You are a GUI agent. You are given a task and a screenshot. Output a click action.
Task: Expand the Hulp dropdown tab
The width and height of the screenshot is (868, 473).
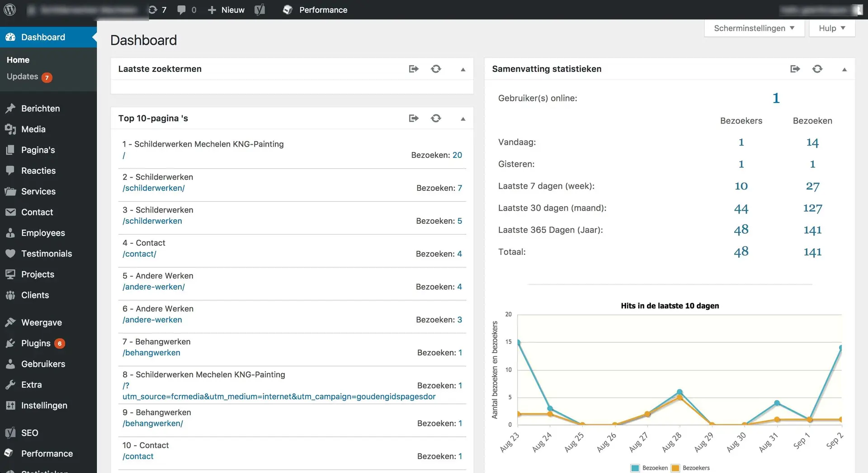(x=832, y=28)
